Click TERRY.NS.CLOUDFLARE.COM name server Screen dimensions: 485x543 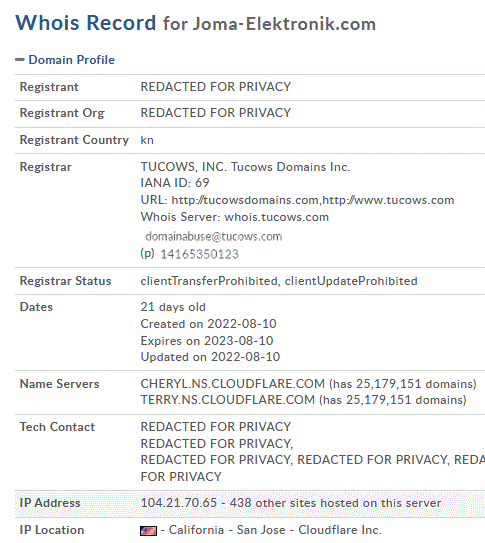tap(227, 400)
